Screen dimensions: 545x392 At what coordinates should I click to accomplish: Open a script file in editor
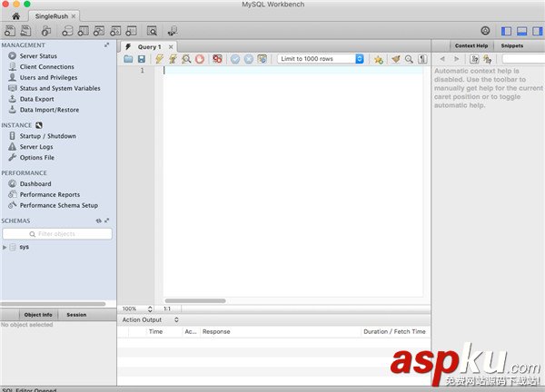[128, 59]
